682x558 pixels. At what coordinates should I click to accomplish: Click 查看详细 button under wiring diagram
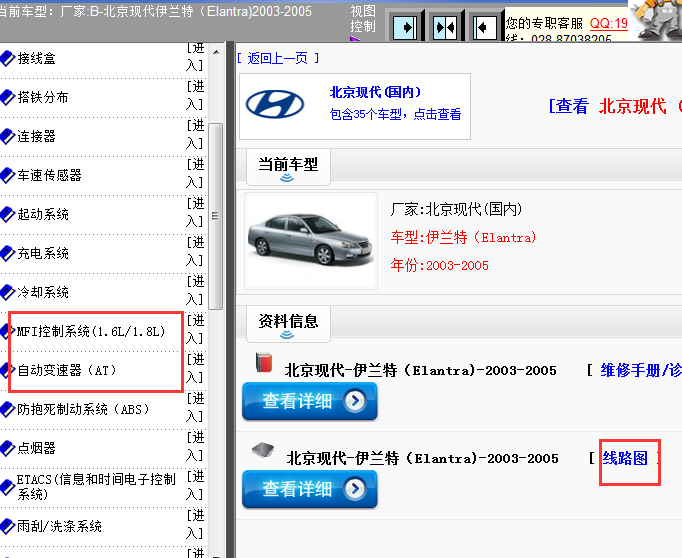[x=310, y=489]
